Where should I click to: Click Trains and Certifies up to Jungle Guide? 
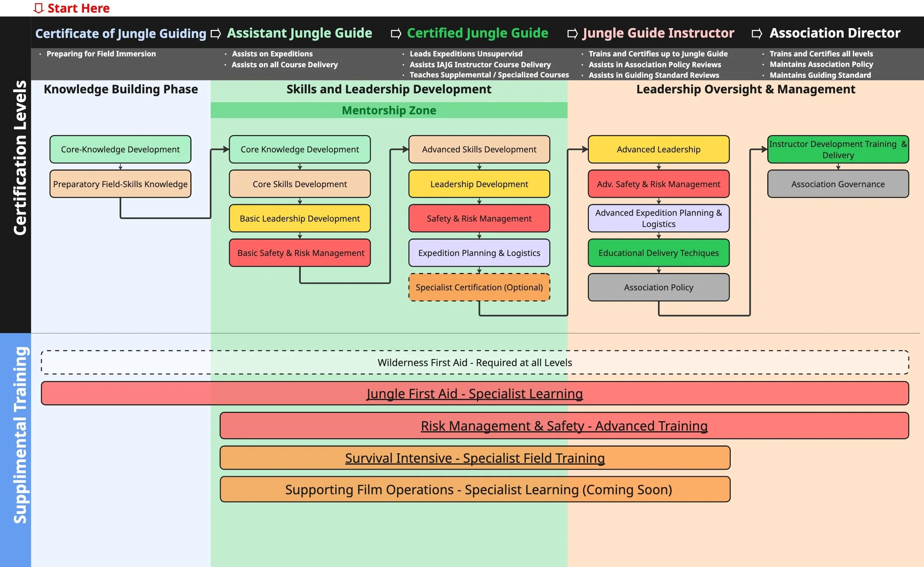click(x=658, y=54)
